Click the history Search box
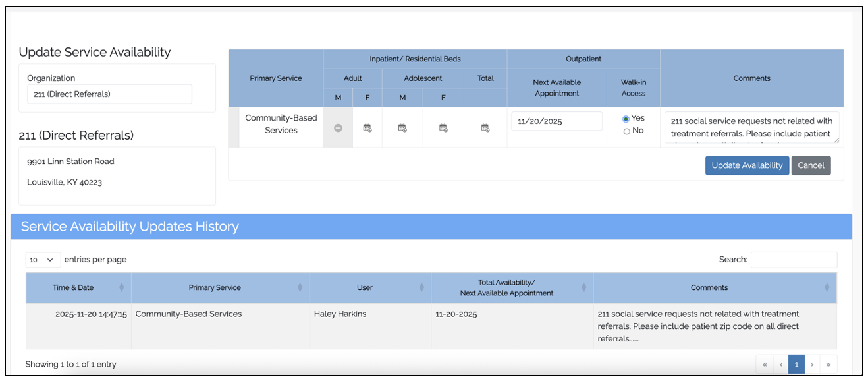Viewport: 868px width, 385px height. 794,260
